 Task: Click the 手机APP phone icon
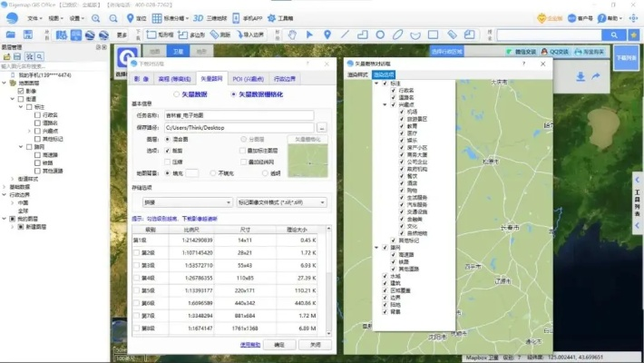(236, 18)
